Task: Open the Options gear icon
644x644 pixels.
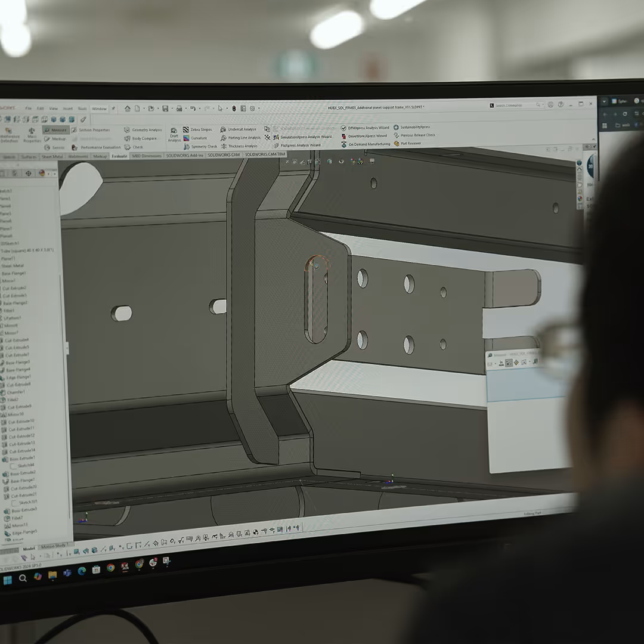Action: click(x=253, y=109)
